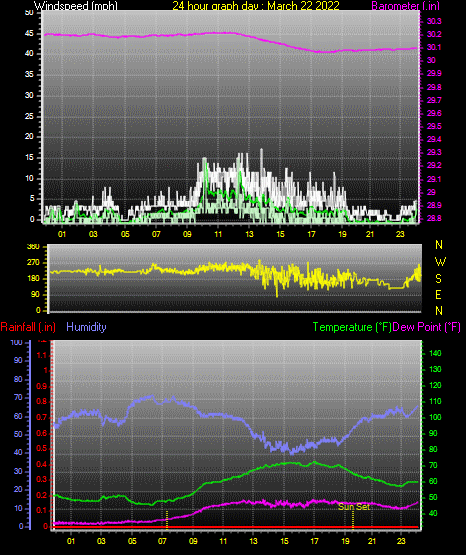
Task: Click the E compass direction label
Action: pyautogui.click(x=438, y=294)
